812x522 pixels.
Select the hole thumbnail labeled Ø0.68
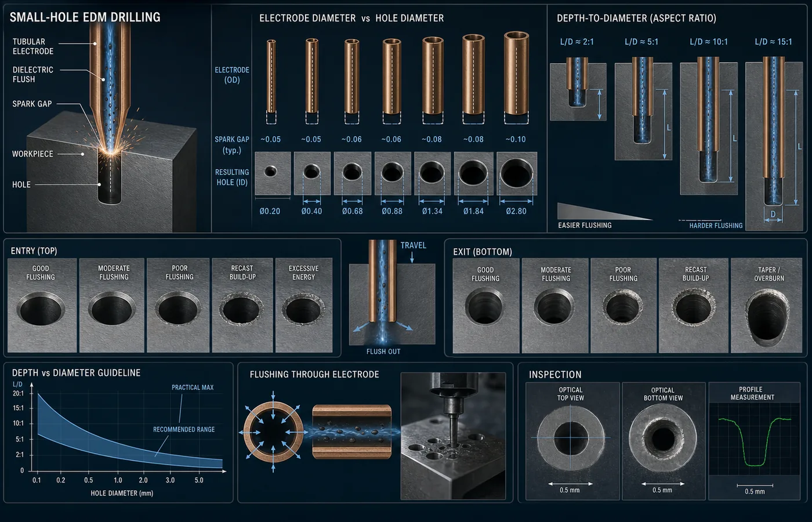click(x=352, y=173)
